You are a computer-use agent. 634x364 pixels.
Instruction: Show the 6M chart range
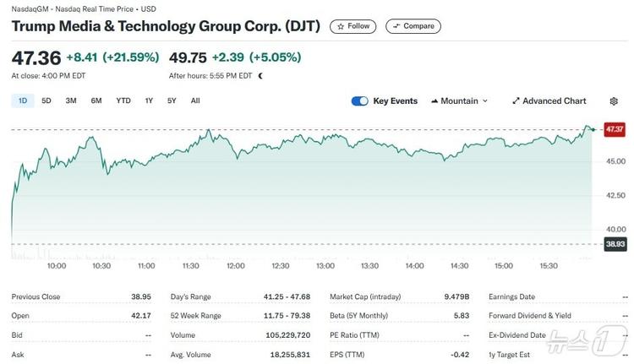pos(96,101)
